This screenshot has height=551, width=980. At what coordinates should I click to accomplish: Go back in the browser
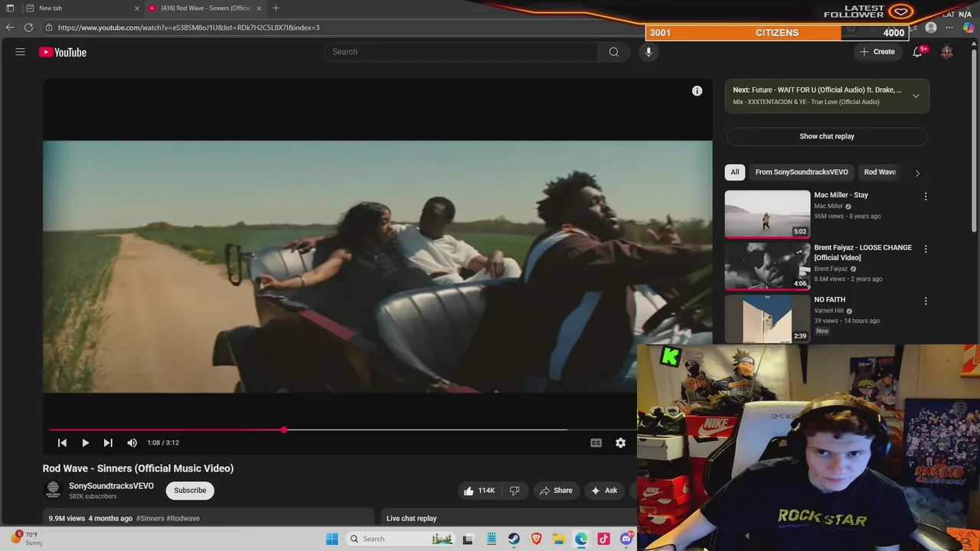coord(9,28)
